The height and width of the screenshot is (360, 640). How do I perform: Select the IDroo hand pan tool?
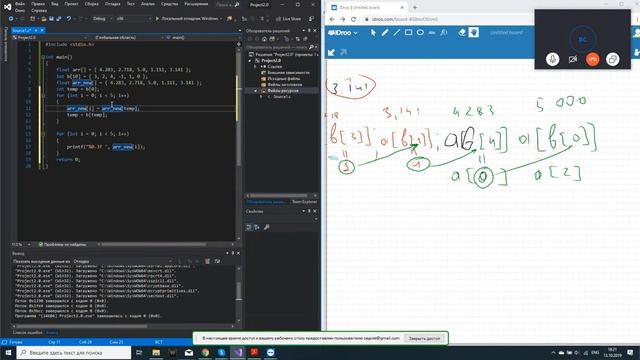(473, 33)
